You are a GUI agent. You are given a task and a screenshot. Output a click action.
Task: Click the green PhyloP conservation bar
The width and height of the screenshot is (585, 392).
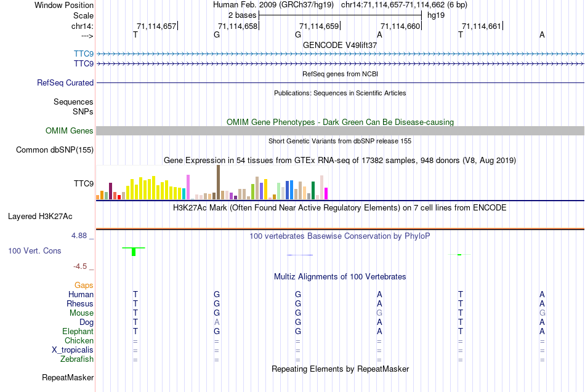point(134,252)
